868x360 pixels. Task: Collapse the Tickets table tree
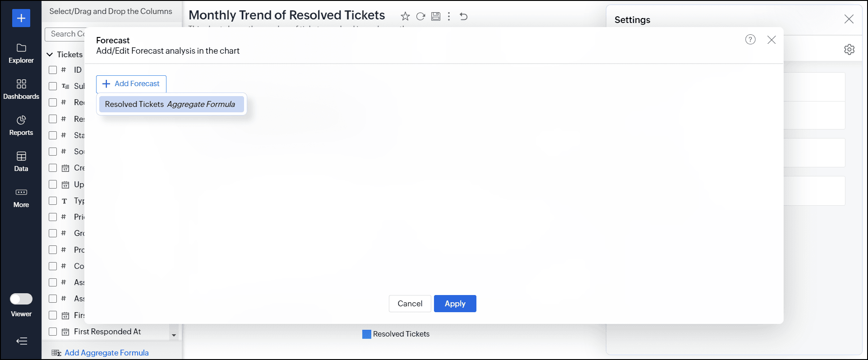pyautogui.click(x=50, y=55)
